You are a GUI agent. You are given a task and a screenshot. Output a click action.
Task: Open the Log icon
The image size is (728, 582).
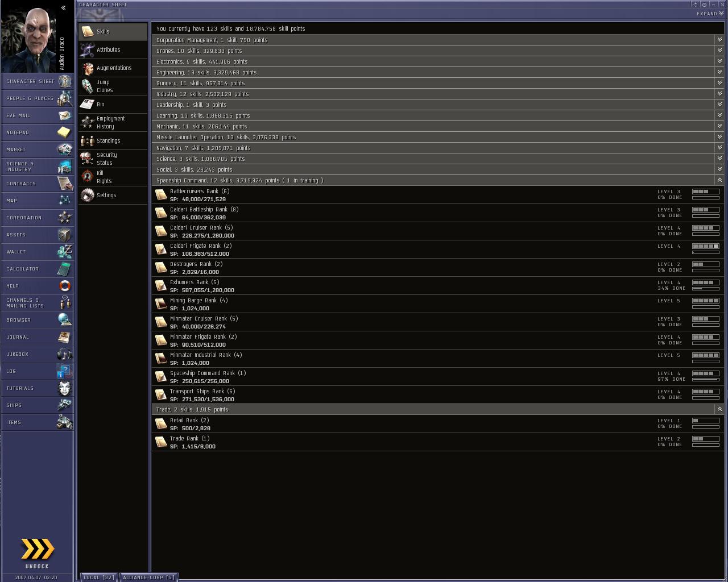(65, 371)
